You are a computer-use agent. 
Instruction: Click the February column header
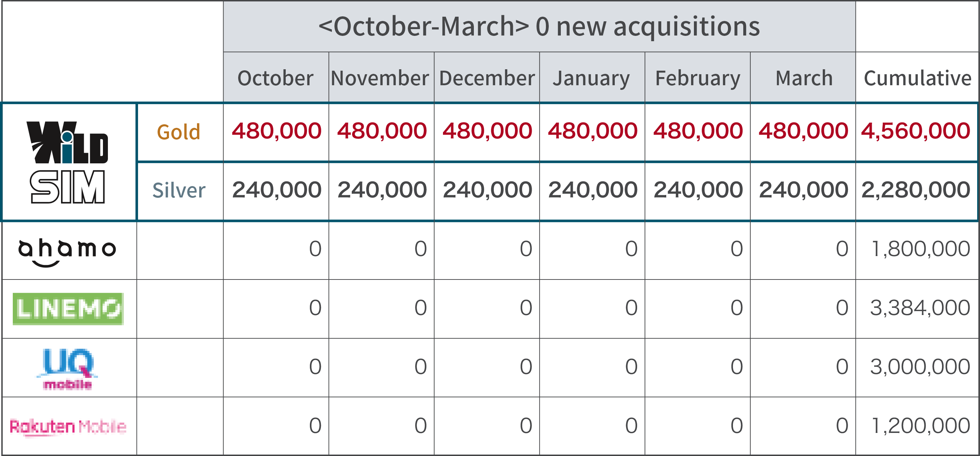pyautogui.click(x=698, y=79)
